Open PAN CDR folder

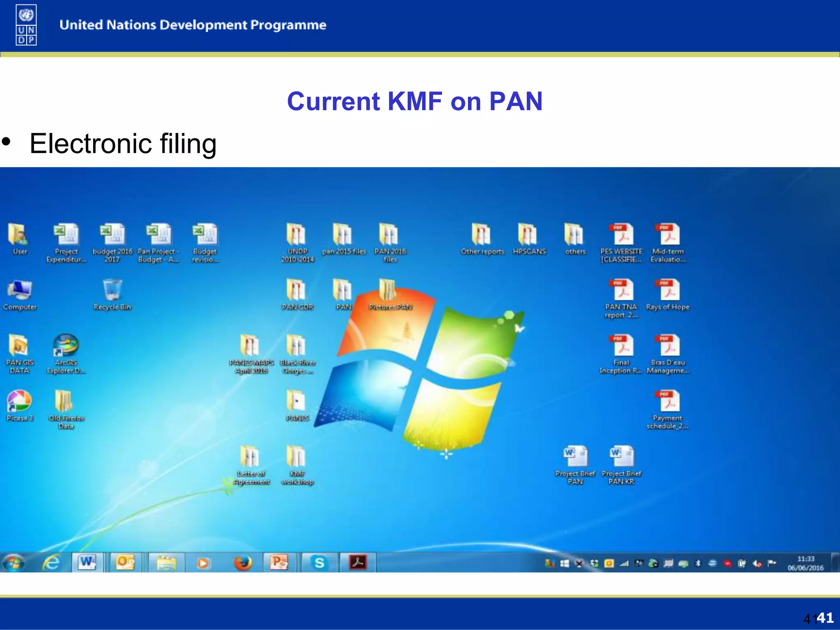point(297,290)
